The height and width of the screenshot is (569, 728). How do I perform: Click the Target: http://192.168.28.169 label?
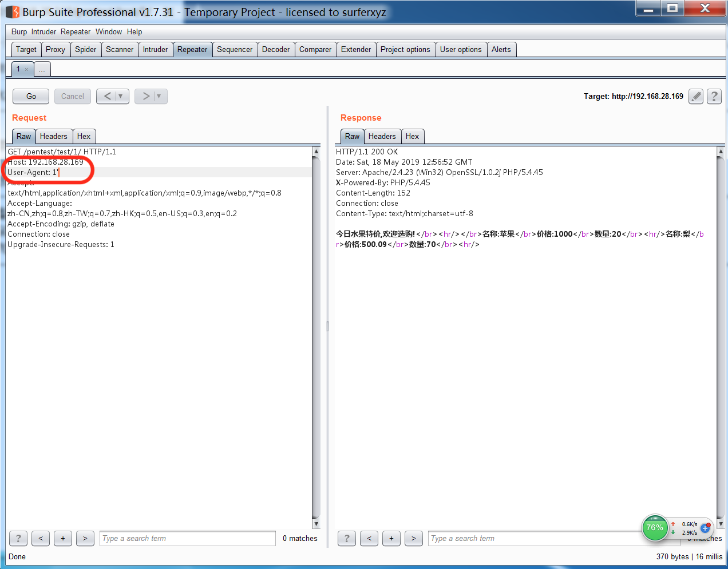[634, 96]
